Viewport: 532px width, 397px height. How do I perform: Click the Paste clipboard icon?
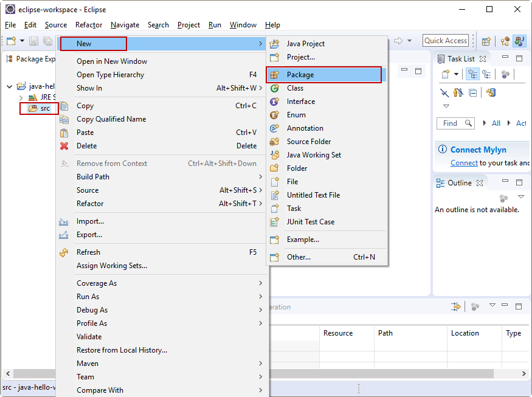[64, 133]
